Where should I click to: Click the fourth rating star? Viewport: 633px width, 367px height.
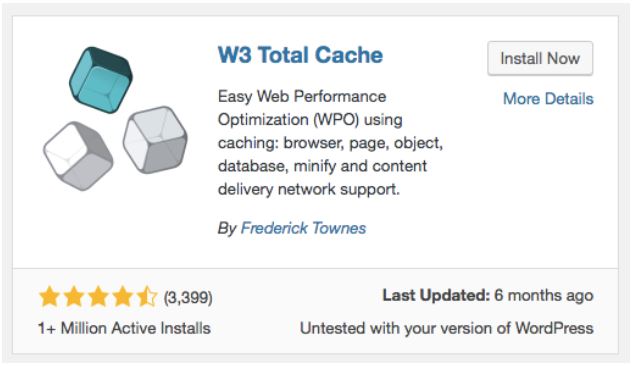click(122, 297)
